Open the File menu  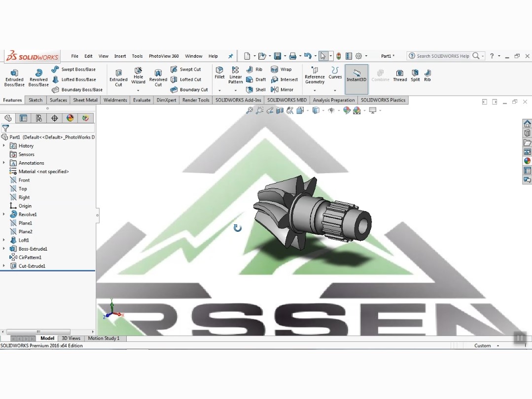click(x=74, y=56)
